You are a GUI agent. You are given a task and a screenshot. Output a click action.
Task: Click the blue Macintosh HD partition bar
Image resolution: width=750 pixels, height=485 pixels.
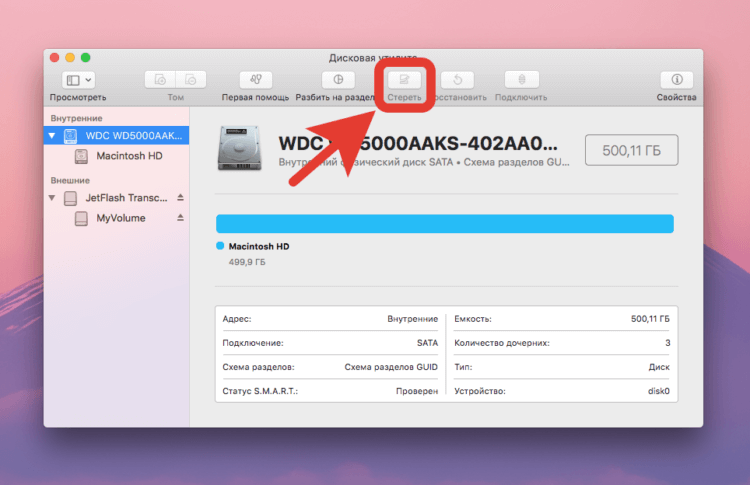point(445,224)
